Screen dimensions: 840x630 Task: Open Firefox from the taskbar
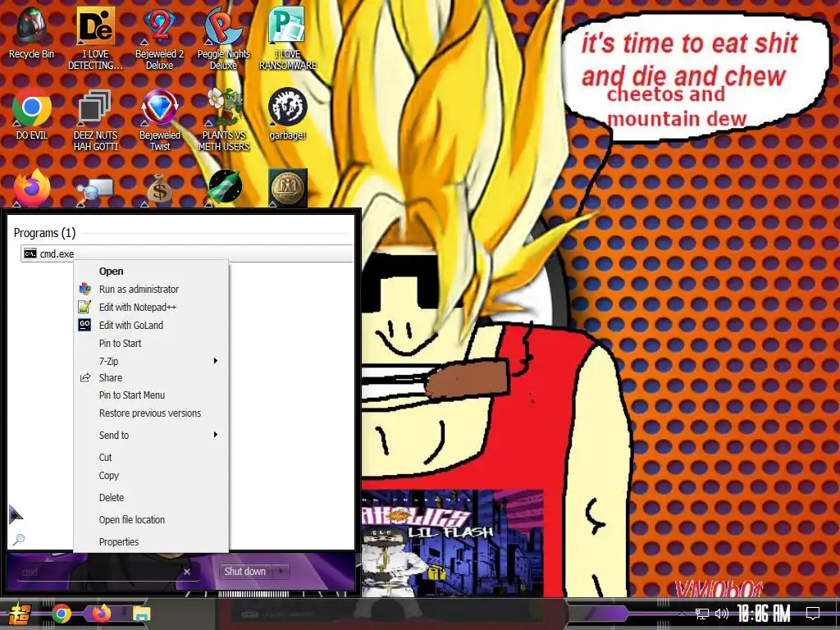(x=101, y=614)
